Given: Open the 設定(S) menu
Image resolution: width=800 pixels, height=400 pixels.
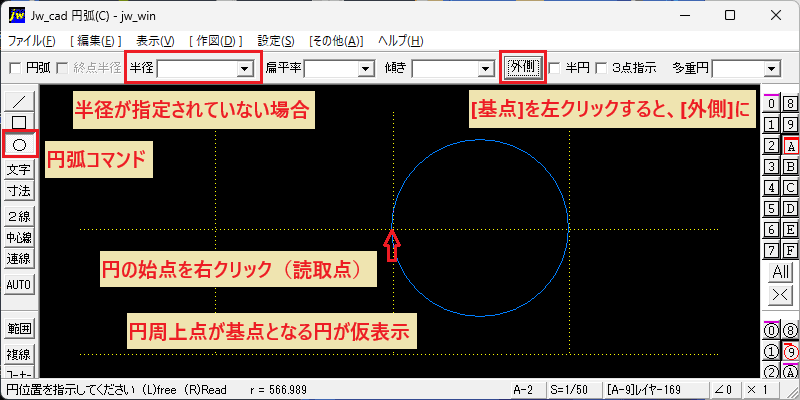Looking at the screenshot, I should (x=276, y=41).
